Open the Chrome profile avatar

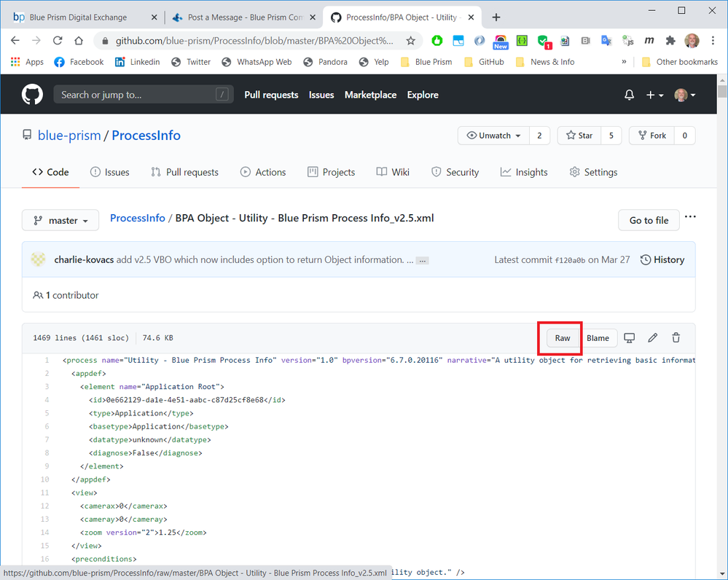[692, 41]
